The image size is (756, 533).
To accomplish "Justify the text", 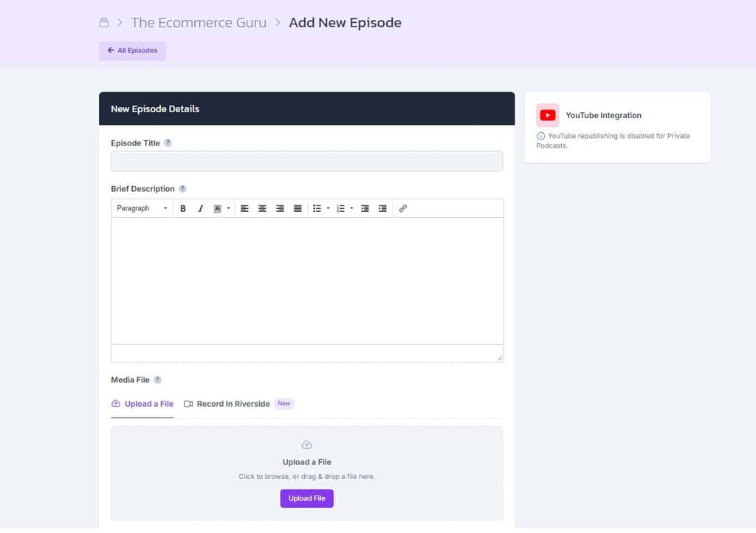I will 298,208.
